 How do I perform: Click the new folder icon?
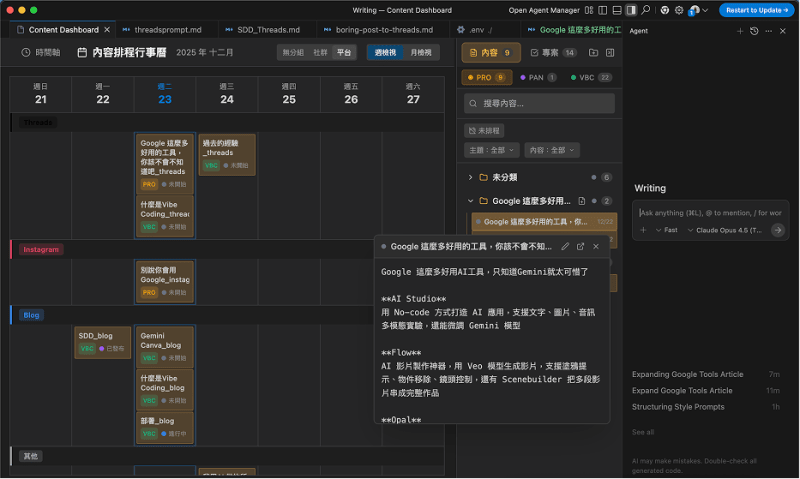(x=593, y=53)
